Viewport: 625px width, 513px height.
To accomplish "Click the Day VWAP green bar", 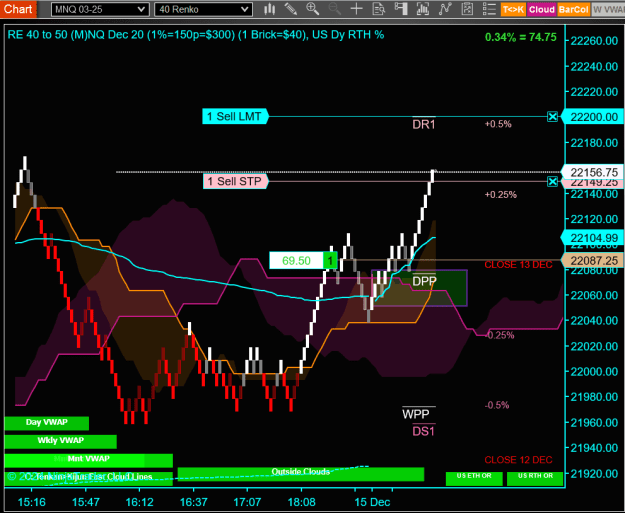I will click(x=47, y=423).
